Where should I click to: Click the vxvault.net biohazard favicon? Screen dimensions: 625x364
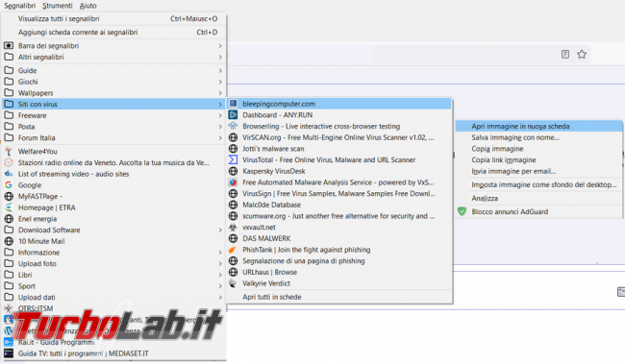pyautogui.click(x=234, y=228)
